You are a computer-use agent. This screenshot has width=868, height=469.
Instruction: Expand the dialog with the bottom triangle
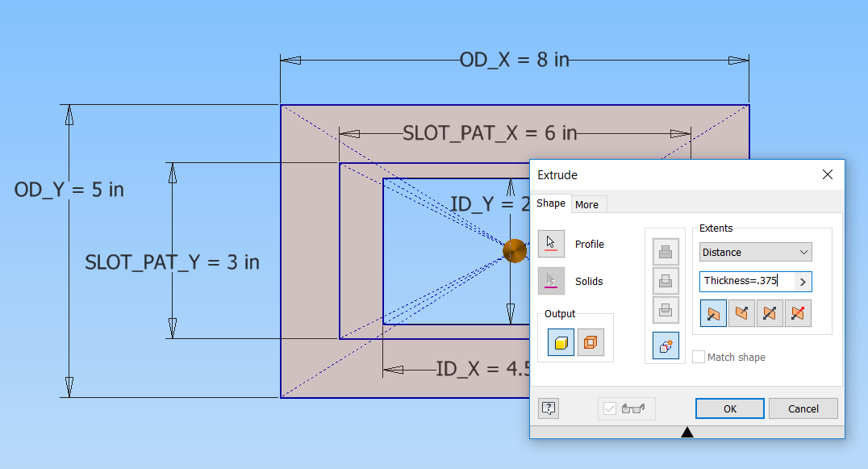click(x=687, y=432)
